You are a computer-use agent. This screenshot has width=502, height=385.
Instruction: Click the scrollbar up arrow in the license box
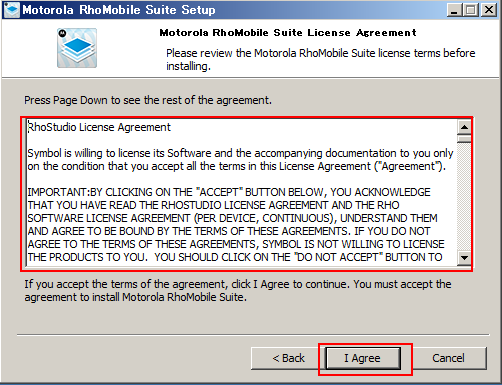pyautogui.click(x=464, y=127)
